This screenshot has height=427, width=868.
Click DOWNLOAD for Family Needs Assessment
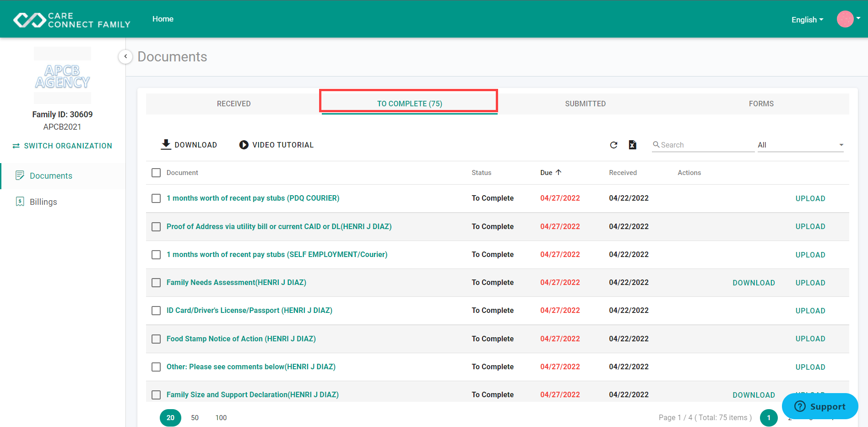coord(754,283)
